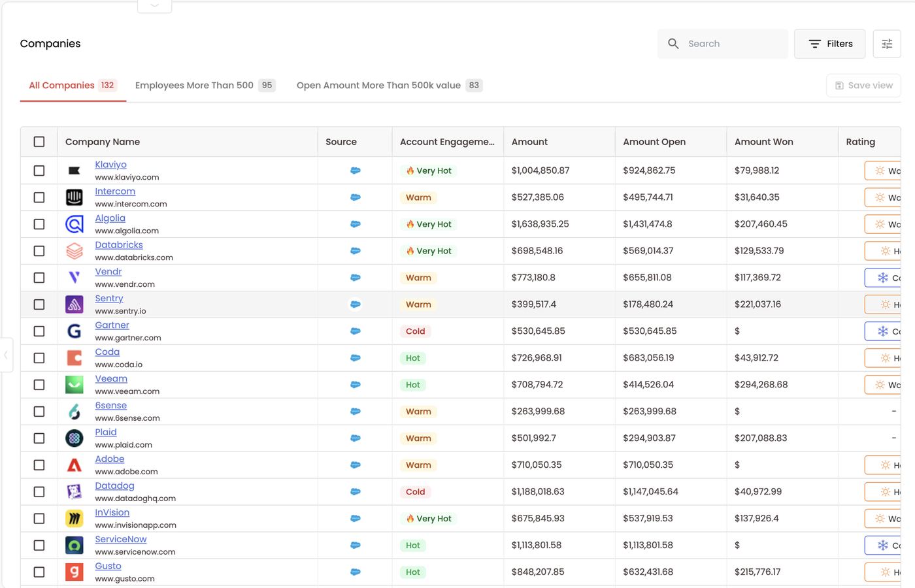
Task: Open the Veeam company link
Action: 111,379
